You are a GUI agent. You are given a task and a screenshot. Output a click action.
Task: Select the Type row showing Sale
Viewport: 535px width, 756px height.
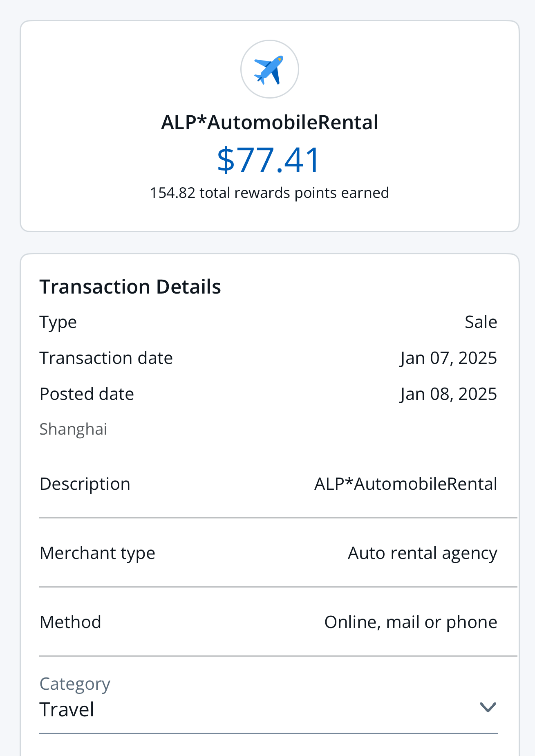pos(269,322)
